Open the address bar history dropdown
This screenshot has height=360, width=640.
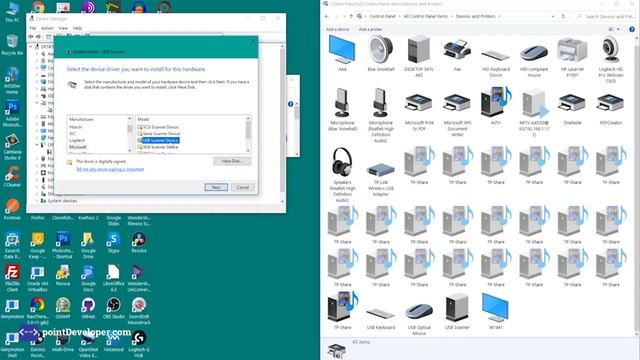[x=553, y=16]
